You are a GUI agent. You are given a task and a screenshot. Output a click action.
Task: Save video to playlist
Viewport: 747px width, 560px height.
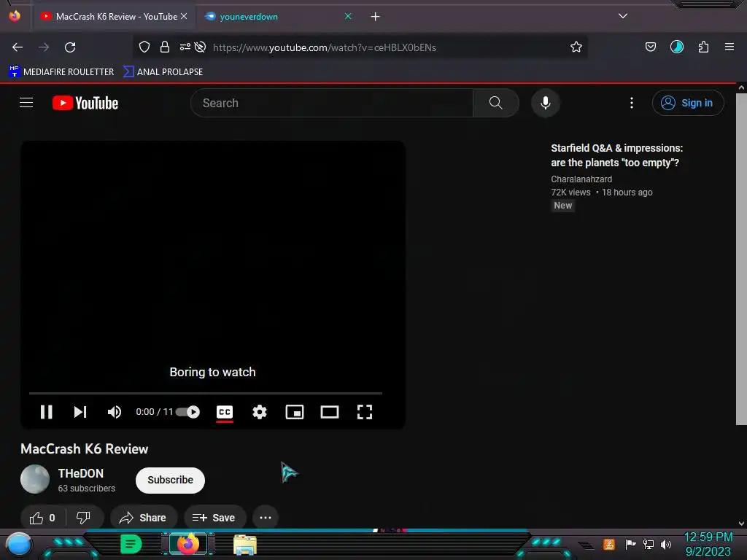(215, 518)
